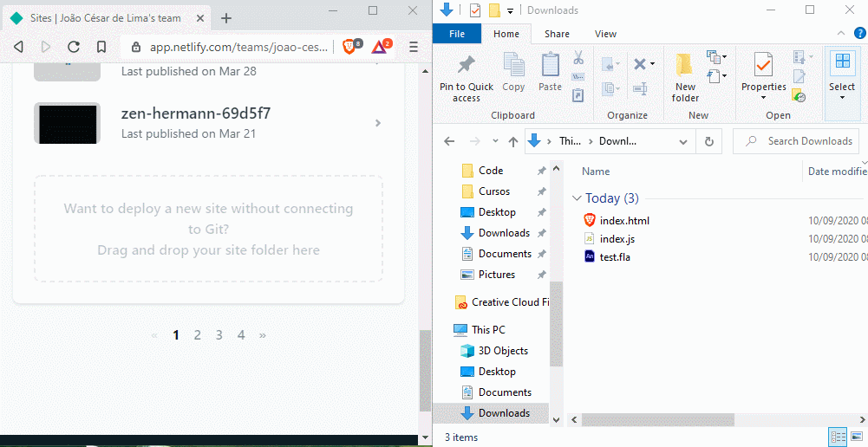868x447 pixels.
Task: Bookmark the Netlify page
Action: coord(101,47)
